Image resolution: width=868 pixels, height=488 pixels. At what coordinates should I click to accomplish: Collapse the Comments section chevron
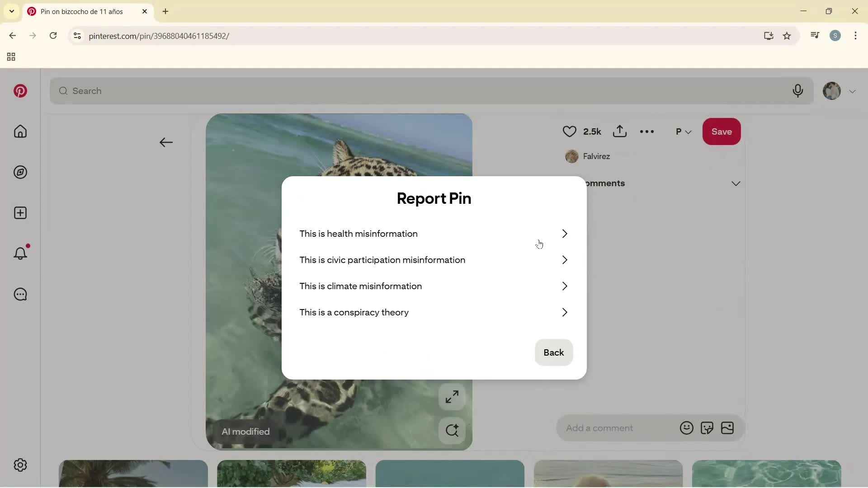tap(736, 183)
